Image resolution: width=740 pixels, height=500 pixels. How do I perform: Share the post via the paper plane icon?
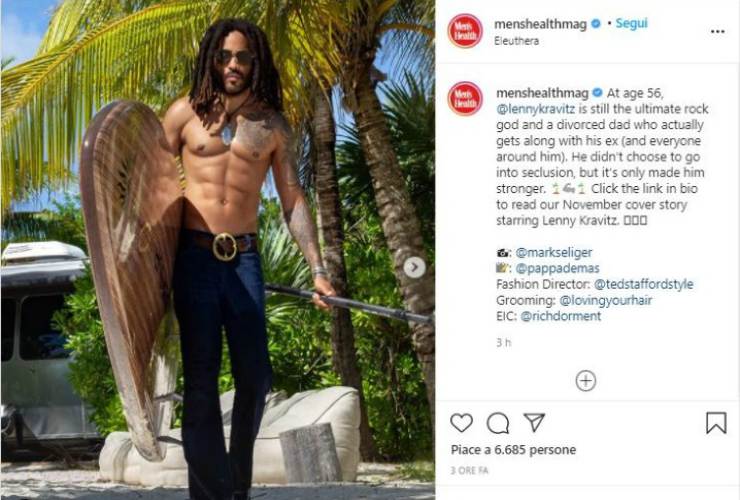(534, 422)
